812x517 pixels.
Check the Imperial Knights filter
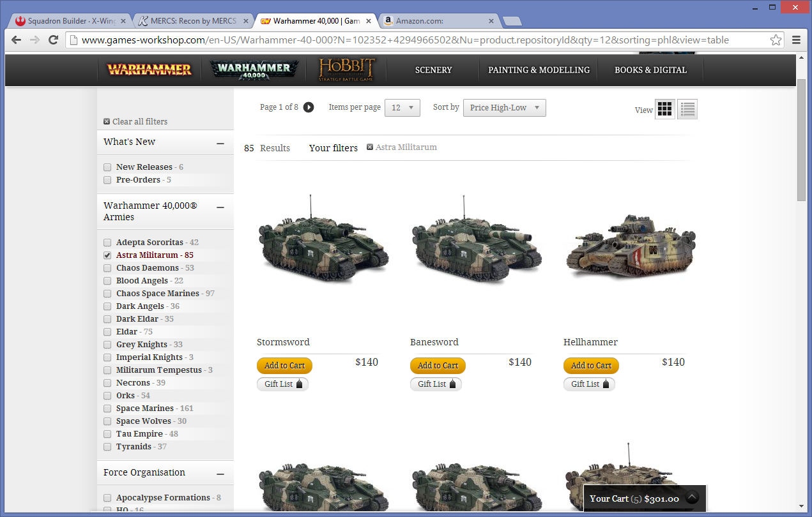click(x=107, y=357)
